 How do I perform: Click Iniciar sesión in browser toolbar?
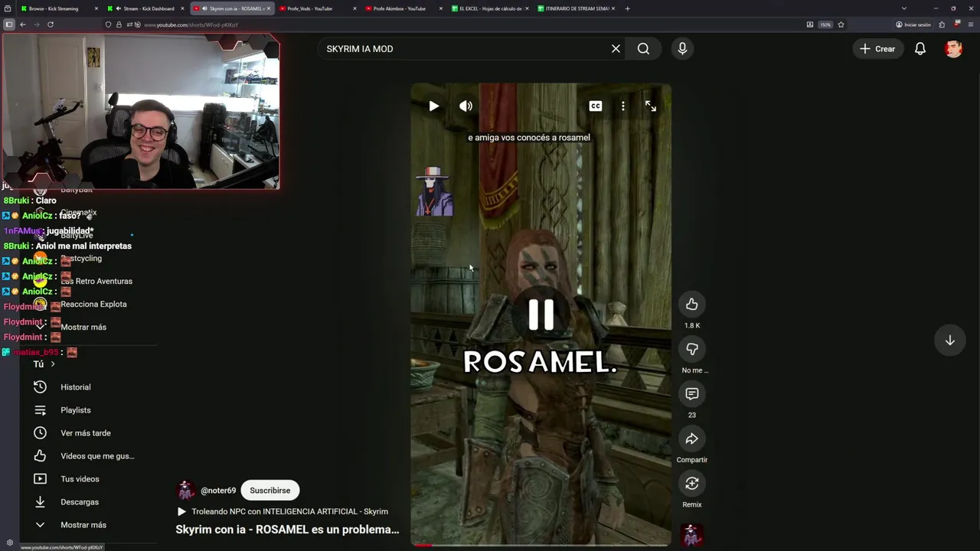pyautogui.click(x=913, y=24)
